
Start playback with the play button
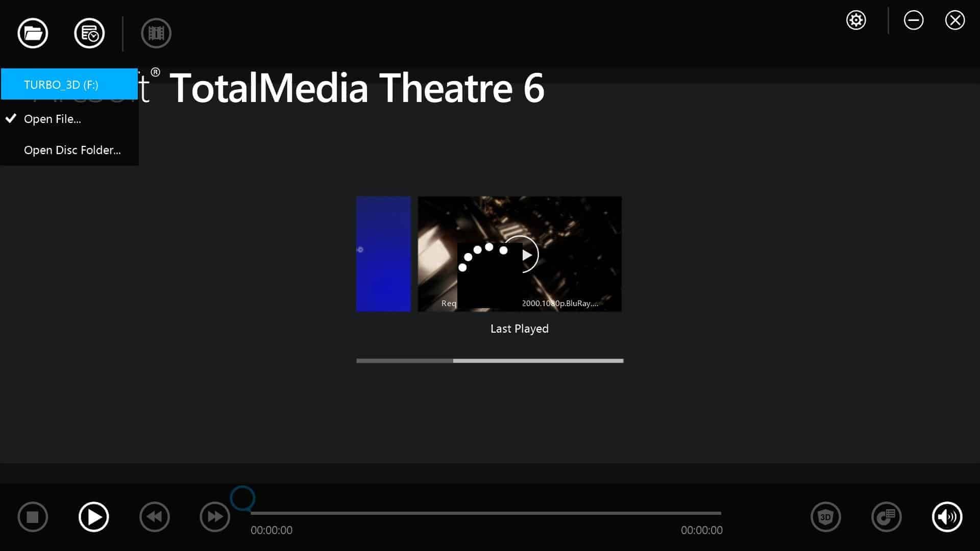coord(94,517)
